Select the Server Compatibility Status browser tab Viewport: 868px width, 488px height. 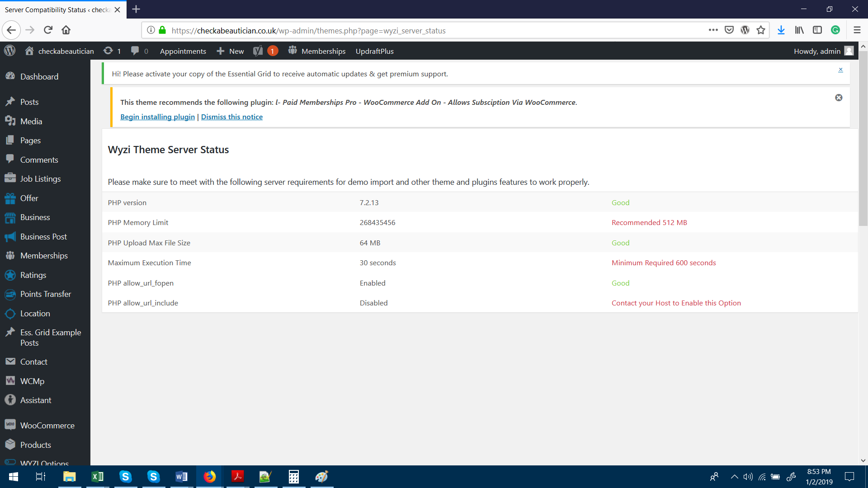click(x=59, y=9)
